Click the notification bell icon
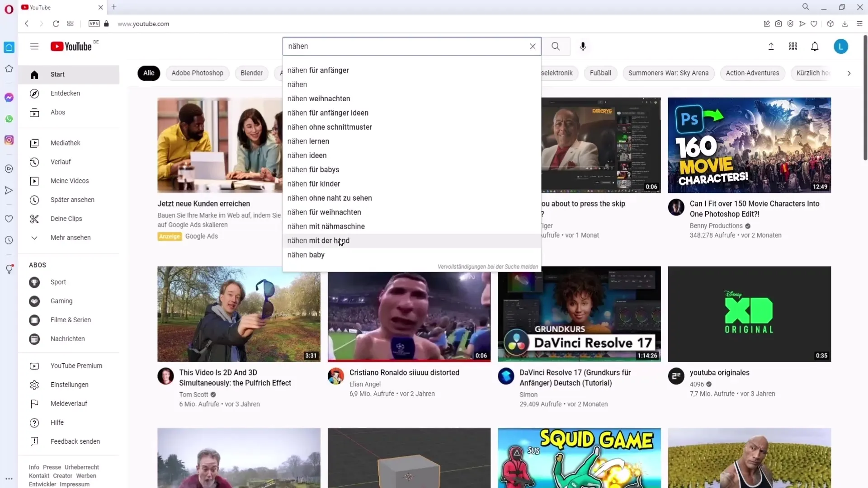Image resolution: width=868 pixels, height=488 pixels. coord(815,46)
